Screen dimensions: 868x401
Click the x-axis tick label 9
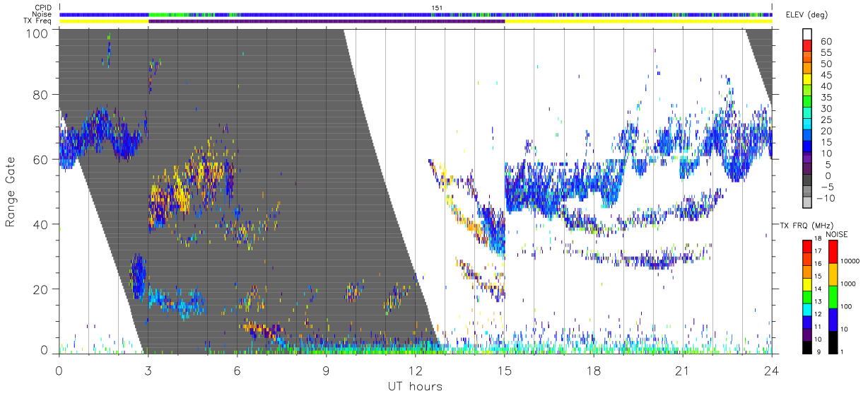pos(326,371)
